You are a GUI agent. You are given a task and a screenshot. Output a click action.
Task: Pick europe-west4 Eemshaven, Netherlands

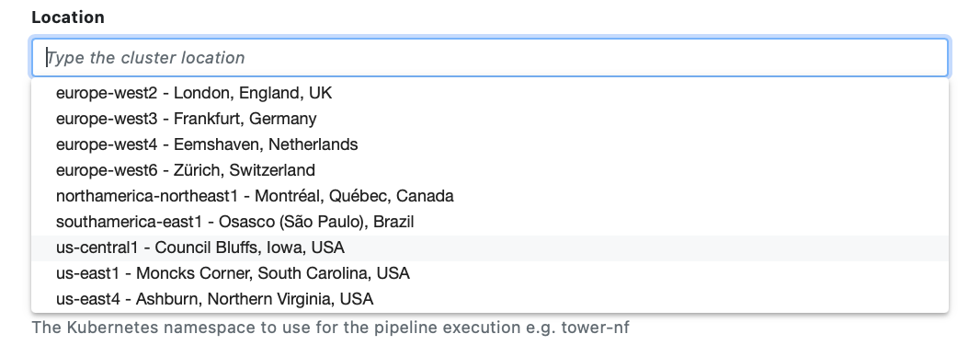coord(490,144)
